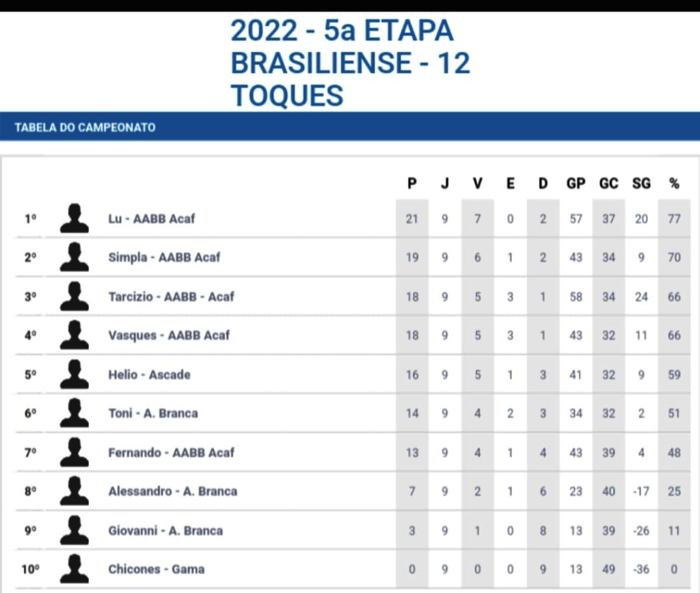Click the avatar icon next to Lu
The width and height of the screenshot is (700, 593).
click(x=74, y=219)
